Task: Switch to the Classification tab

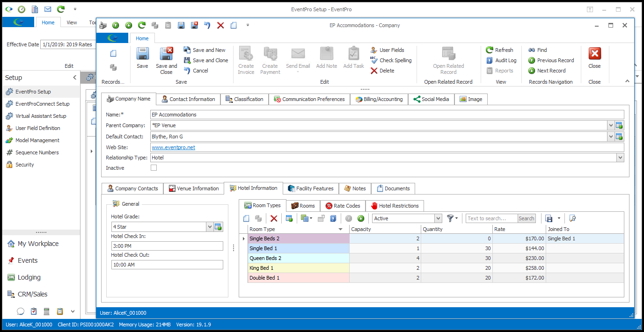Action: 244,99
